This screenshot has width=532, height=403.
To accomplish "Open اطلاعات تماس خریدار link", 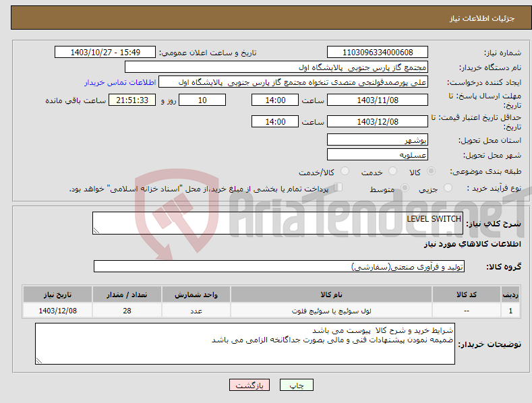I will click(120, 82).
